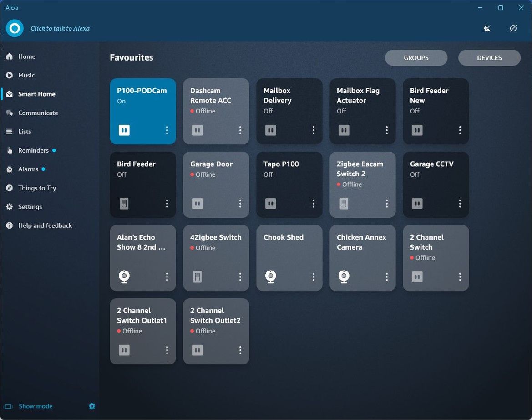Click Alan's Echo Show camera icon

coord(124,277)
